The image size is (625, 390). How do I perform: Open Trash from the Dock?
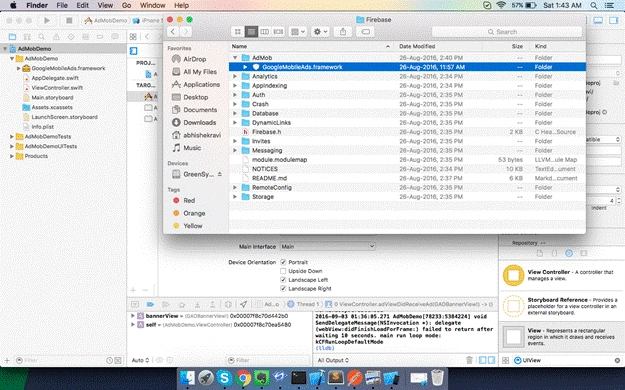[437, 377]
